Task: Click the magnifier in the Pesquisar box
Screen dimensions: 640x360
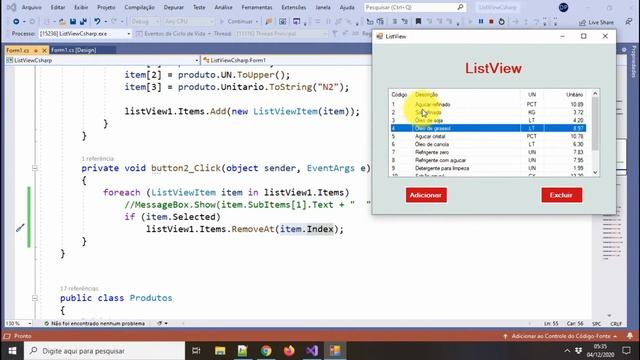Action: (x=460, y=7)
